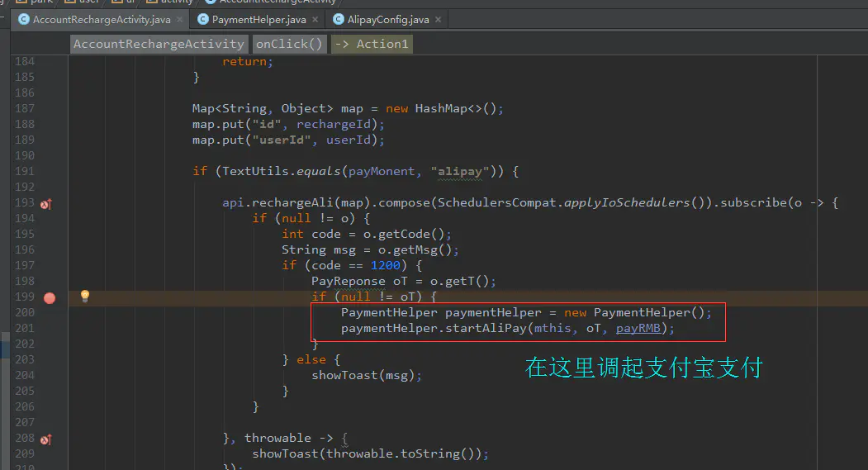Click the lambda gutter marker on line 208
The width and height of the screenshot is (868, 470).
[x=46, y=439]
